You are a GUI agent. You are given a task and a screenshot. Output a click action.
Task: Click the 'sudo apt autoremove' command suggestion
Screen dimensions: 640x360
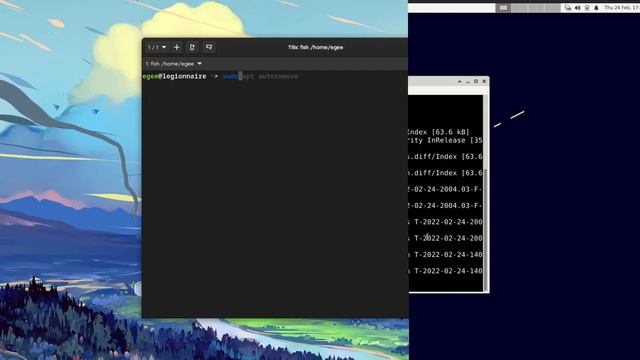[x=260, y=76]
